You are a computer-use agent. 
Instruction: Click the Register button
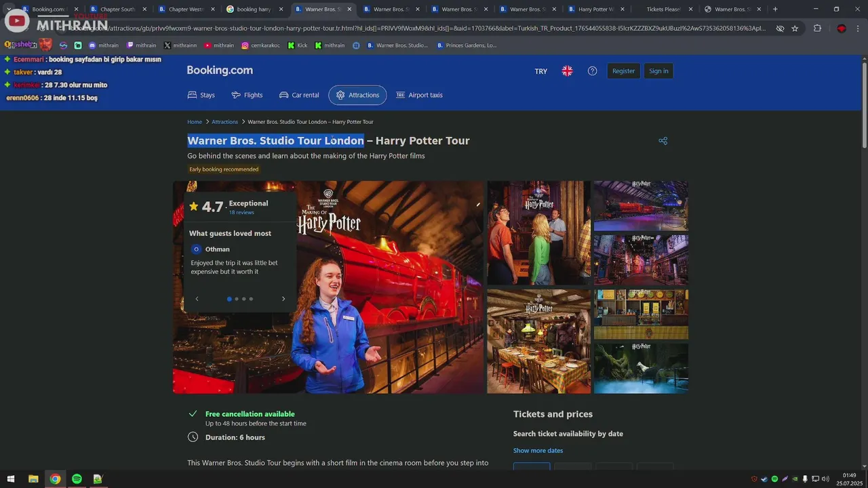(x=624, y=71)
